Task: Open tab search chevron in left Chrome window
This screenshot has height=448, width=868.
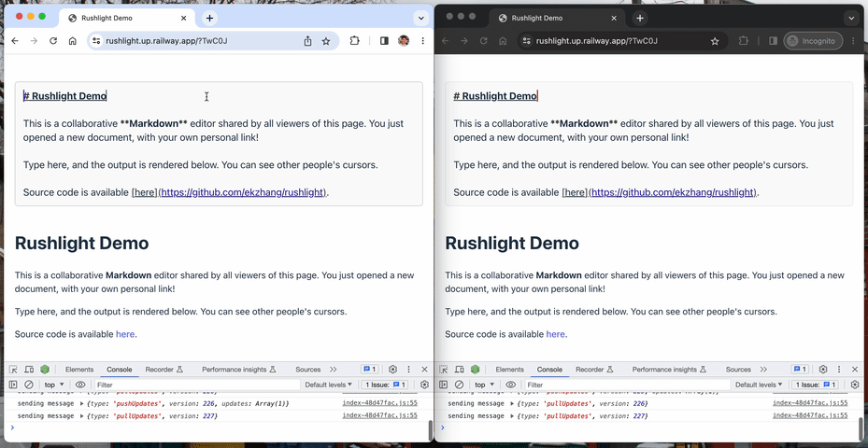Action: pos(421,19)
